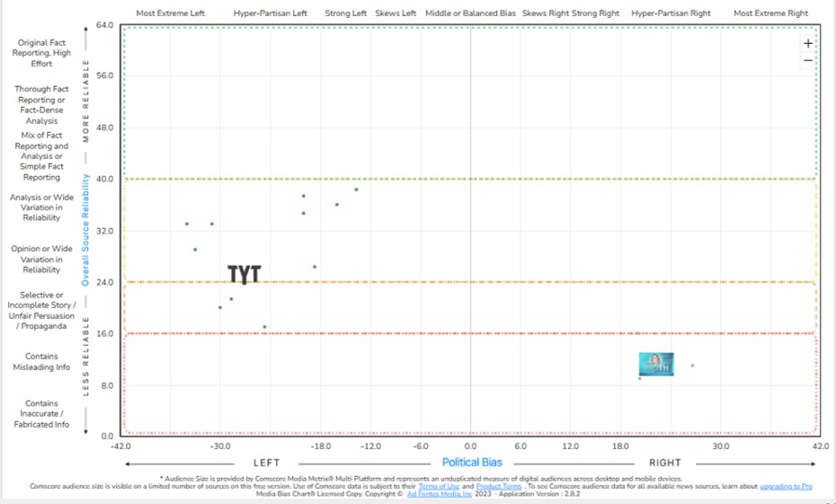Click the Political Bias axis title
836x504 pixels.
coord(472,463)
